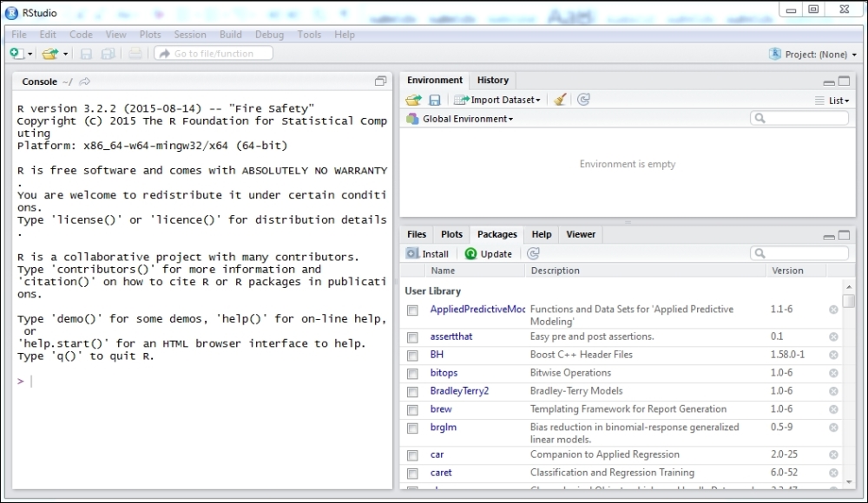Click the Open File folder icon
868x503 pixels.
[49, 54]
